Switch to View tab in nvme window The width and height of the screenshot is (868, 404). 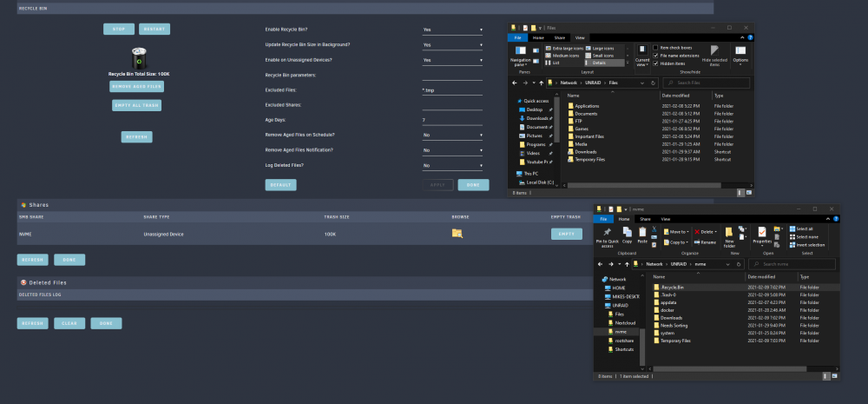pos(666,220)
